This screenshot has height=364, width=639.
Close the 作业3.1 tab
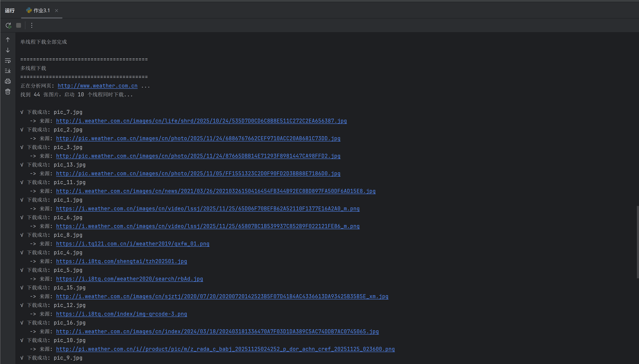[57, 11]
